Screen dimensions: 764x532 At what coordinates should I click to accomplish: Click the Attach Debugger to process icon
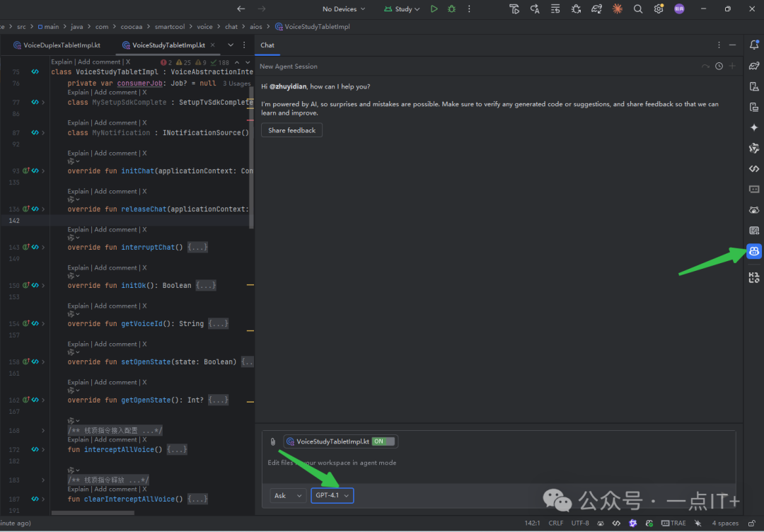[x=576, y=8]
